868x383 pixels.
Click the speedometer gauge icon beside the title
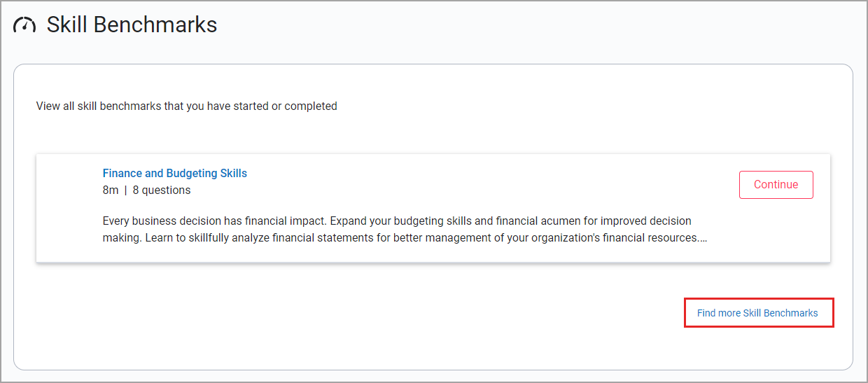[24, 25]
